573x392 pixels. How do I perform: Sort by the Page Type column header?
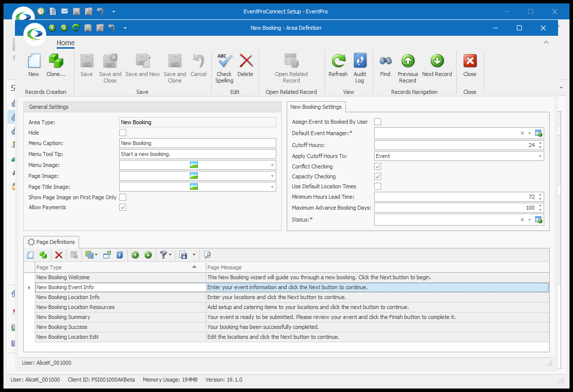pos(121,267)
